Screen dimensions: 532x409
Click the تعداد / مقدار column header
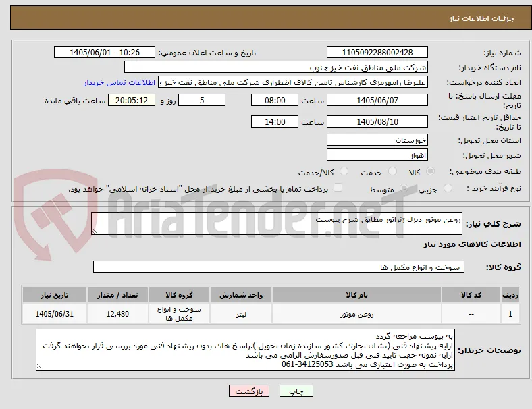click(x=117, y=295)
